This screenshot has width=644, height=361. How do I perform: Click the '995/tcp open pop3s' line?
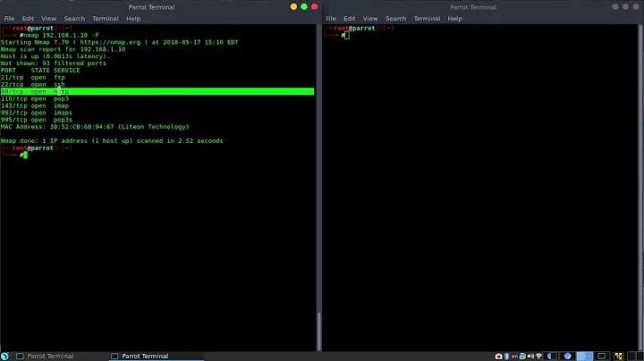(37, 120)
